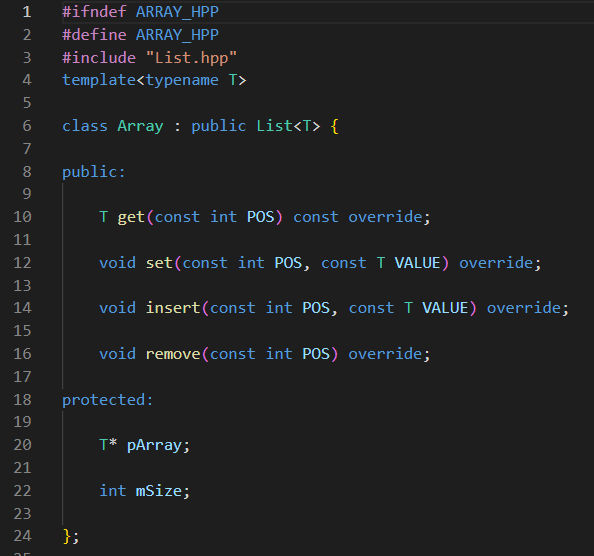Click the typename keyword in template line

pos(182,80)
